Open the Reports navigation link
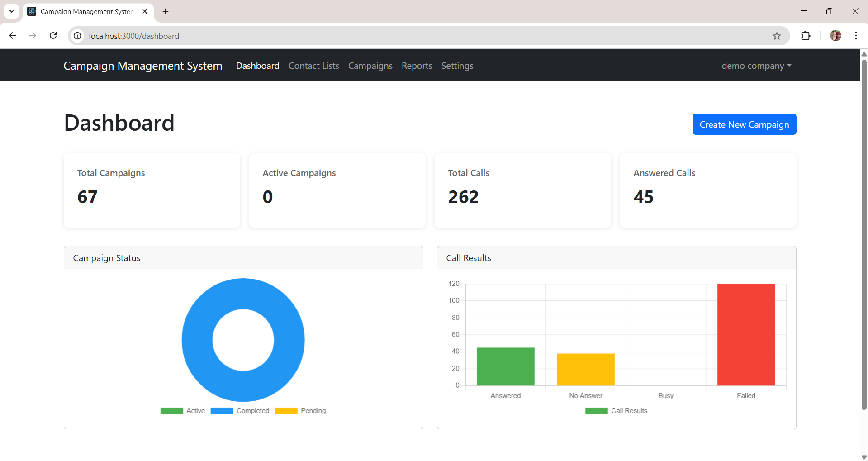This screenshot has height=461, width=868. click(x=417, y=66)
